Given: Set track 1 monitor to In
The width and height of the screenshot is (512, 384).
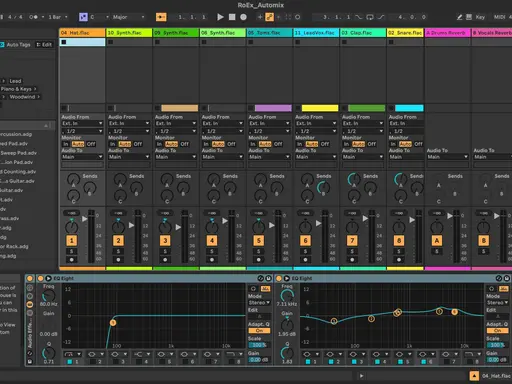Looking at the screenshot, I should (66, 144).
